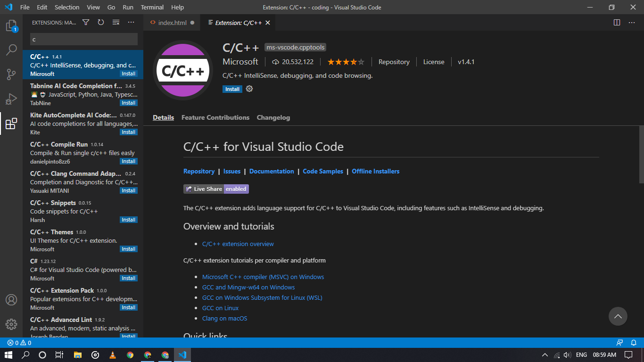Open the C/C++ extension overview link

pyautogui.click(x=238, y=244)
